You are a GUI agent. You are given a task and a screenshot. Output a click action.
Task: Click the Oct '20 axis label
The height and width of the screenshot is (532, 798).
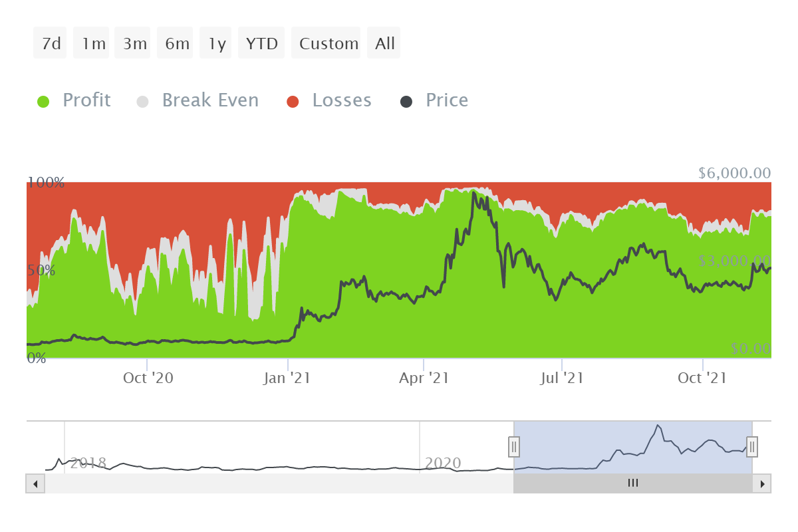148,378
